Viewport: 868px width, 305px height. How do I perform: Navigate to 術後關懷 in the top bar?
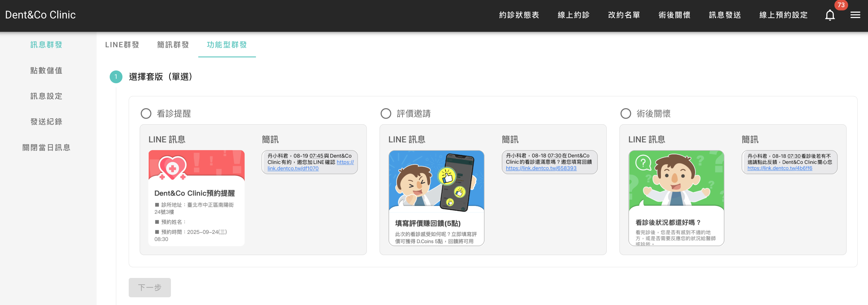(x=674, y=15)
